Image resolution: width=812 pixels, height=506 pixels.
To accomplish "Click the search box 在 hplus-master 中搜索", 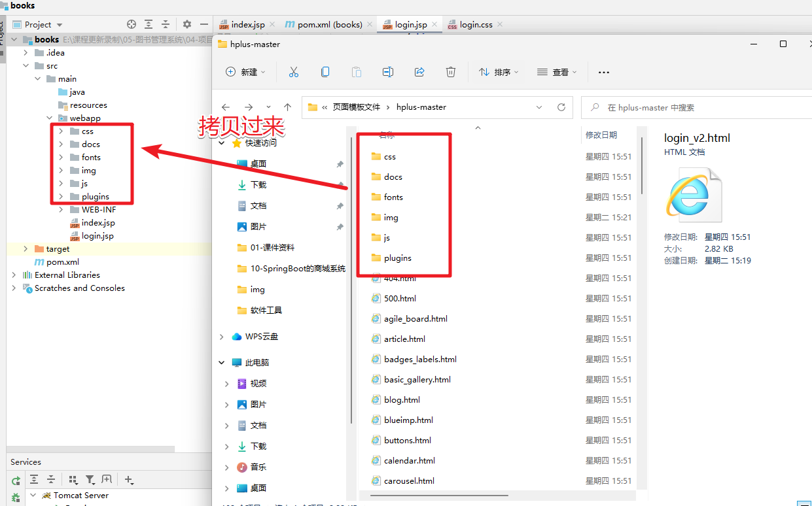I will tap(697, 107).
